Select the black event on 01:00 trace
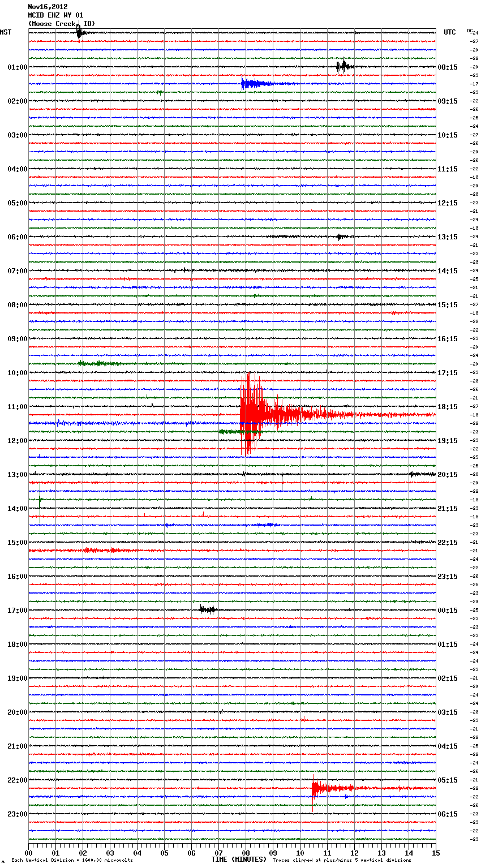This screenshot has width=481, height=868. (x=343, y=67)
